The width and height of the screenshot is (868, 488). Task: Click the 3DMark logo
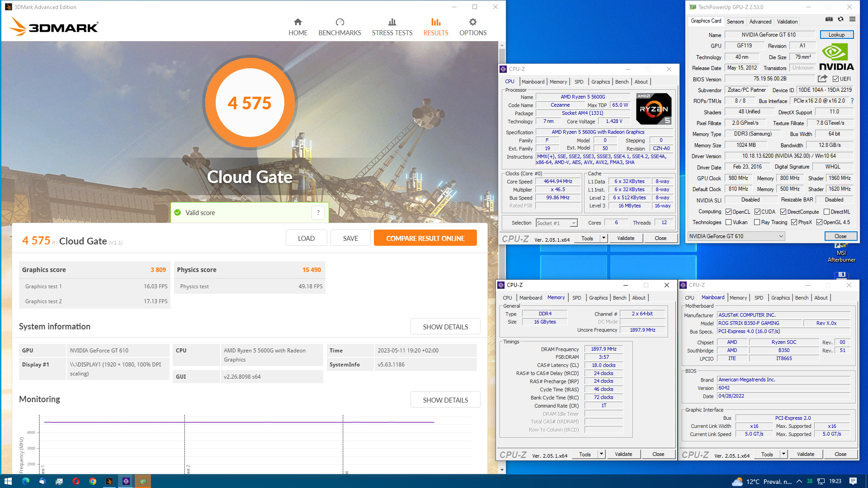tap(54, 27)
